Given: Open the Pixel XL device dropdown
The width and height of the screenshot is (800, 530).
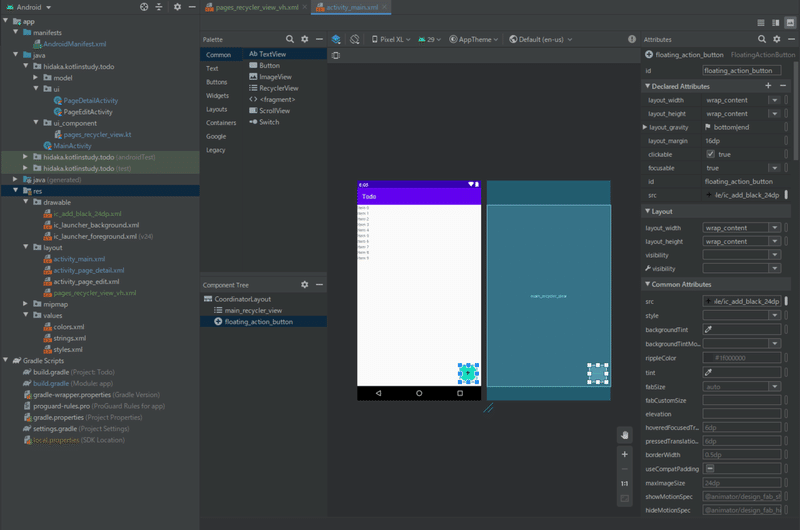Looking at the screenshot, I should point(391,39).
